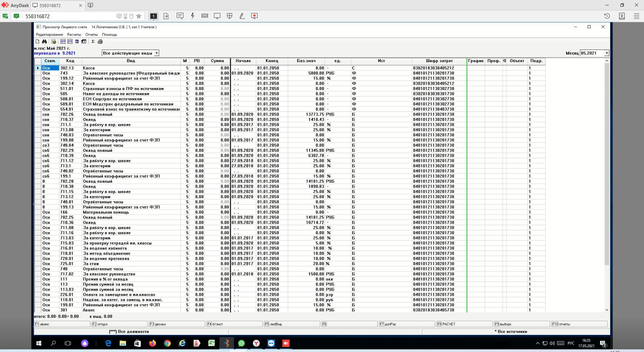
Task: Open the Windows Start menu
Action: (x=39, y=343)
